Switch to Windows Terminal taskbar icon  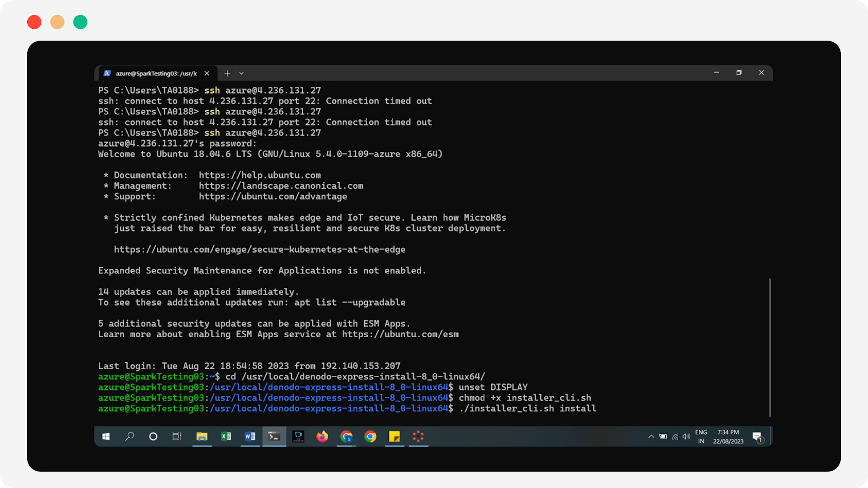274,436
